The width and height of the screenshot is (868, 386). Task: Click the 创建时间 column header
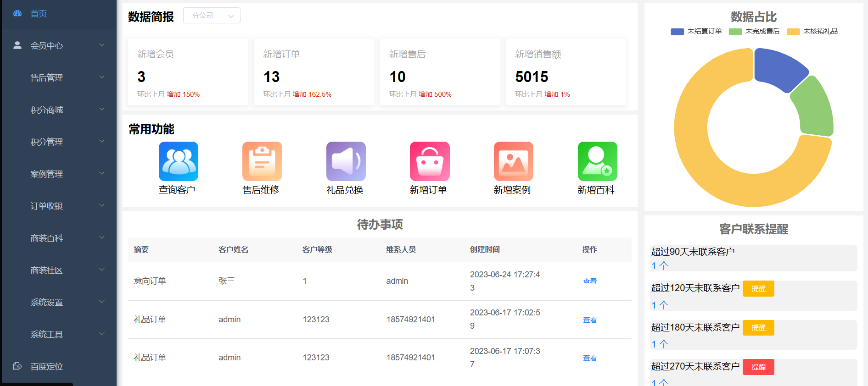485,249
